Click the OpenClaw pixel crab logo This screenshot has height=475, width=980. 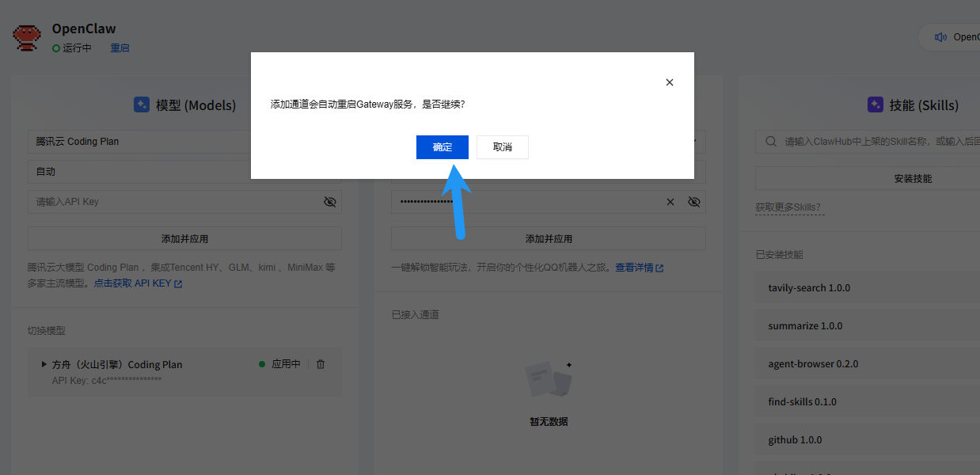(27, 37)
